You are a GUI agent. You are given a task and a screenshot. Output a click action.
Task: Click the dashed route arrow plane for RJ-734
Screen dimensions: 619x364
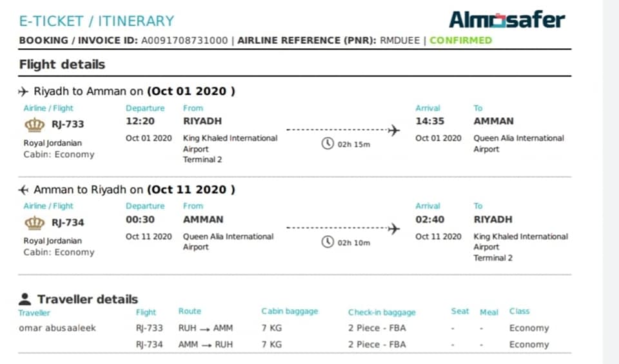[x=393, y=228]
